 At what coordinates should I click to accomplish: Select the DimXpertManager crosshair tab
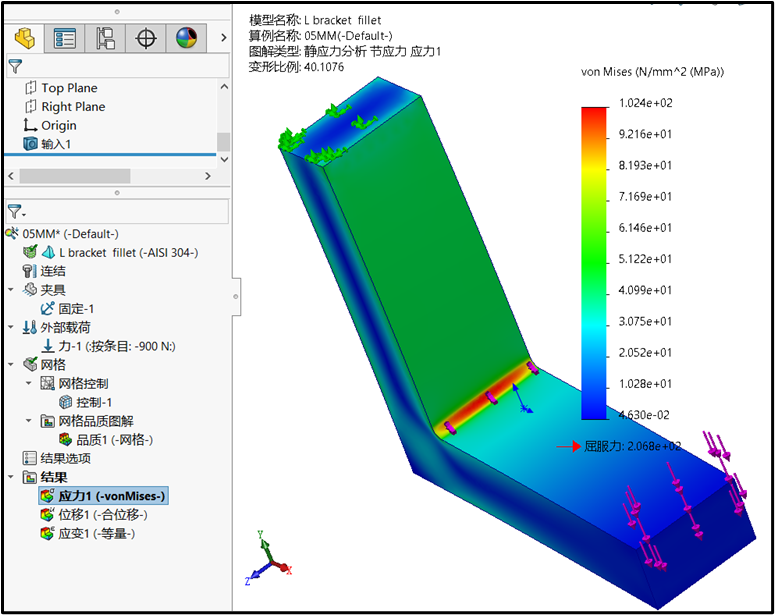pos(146,38)
